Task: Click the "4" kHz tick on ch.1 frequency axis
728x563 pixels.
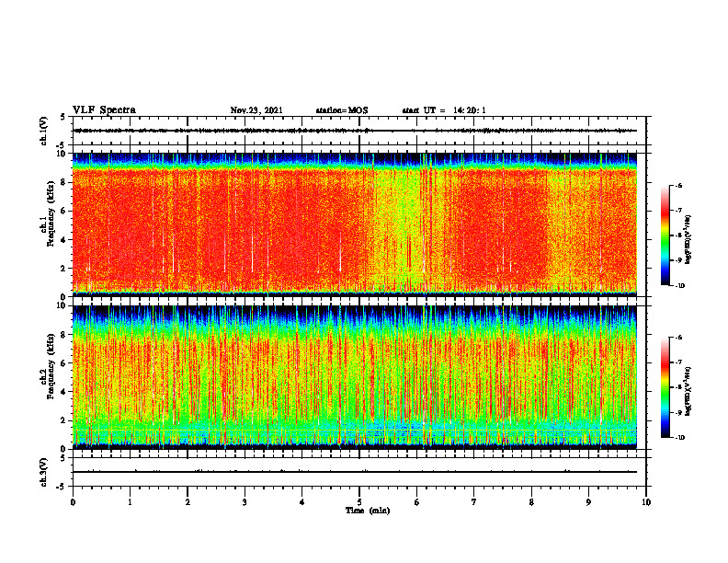Action: pyautogui.click(x=64, y=240)
